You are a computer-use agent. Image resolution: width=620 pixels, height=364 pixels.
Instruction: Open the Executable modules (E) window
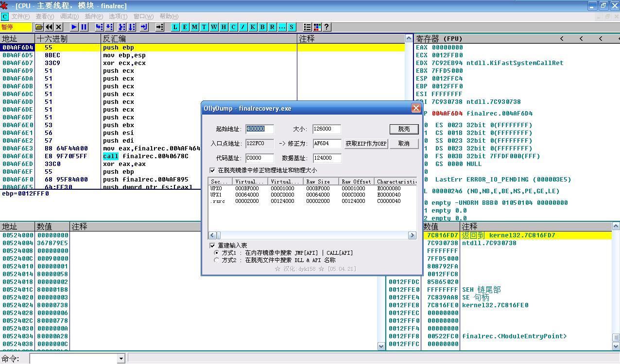[185, 27]
